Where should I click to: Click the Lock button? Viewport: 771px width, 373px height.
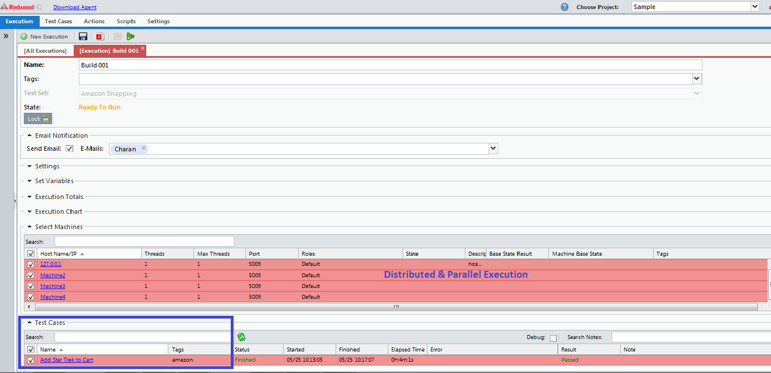(38, 118)
